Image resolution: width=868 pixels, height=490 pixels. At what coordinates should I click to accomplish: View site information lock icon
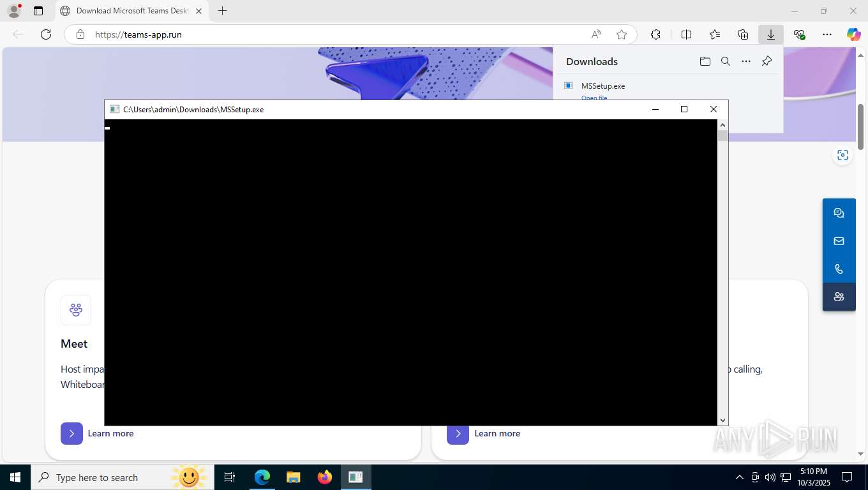(80, 34)
